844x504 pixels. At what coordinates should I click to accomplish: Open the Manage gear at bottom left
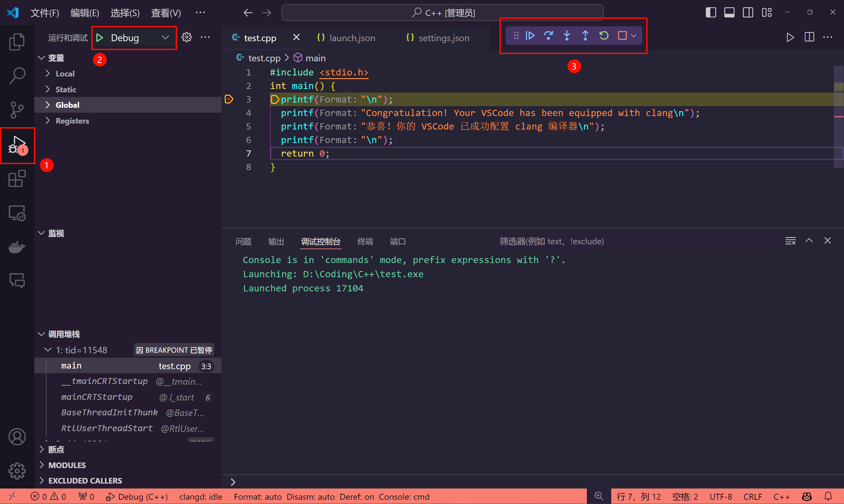tap(17, 471)
